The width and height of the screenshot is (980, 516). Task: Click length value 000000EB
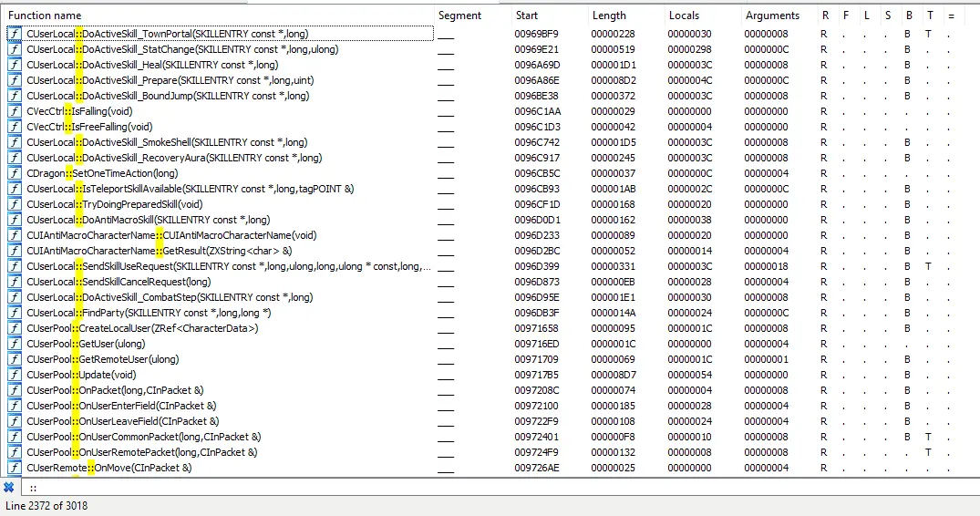tap(614, 282)
